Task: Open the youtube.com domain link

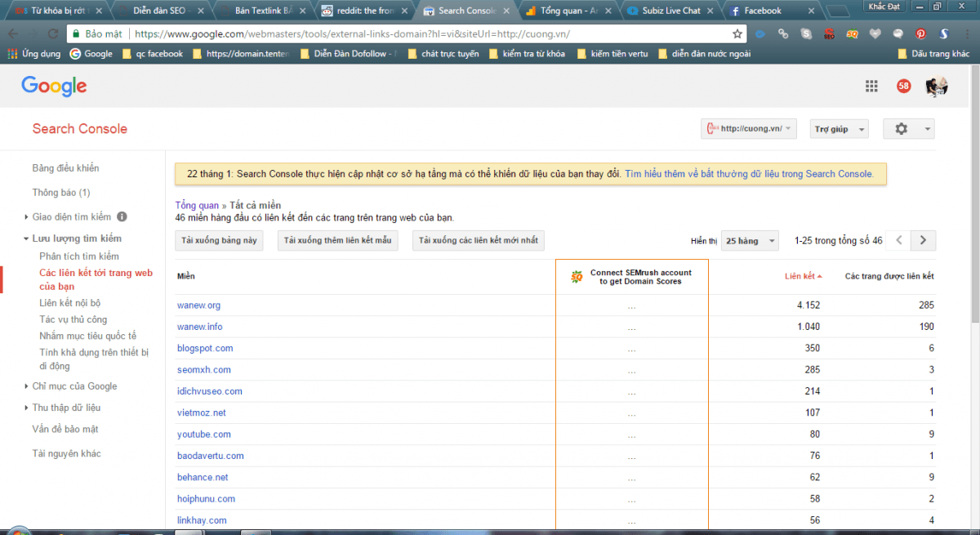Action: click(x=204, y=435)
